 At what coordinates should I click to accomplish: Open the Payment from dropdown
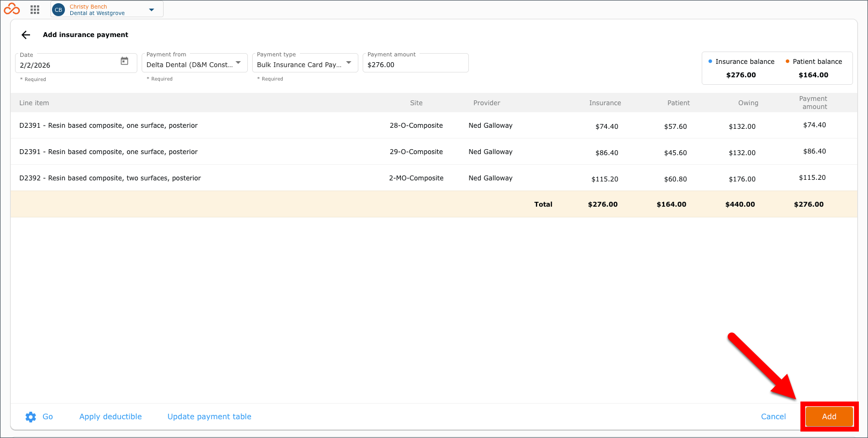195,63
